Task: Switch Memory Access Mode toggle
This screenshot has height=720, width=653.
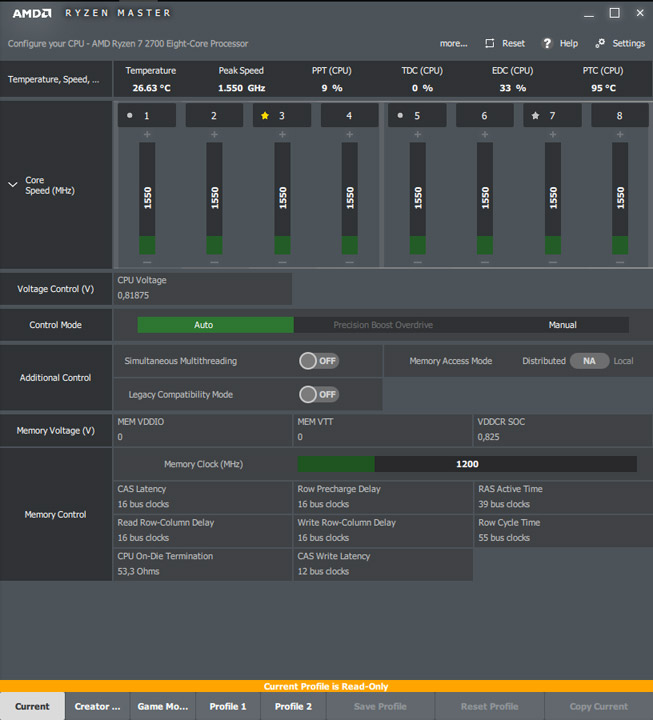Action: tap(589, 361)
